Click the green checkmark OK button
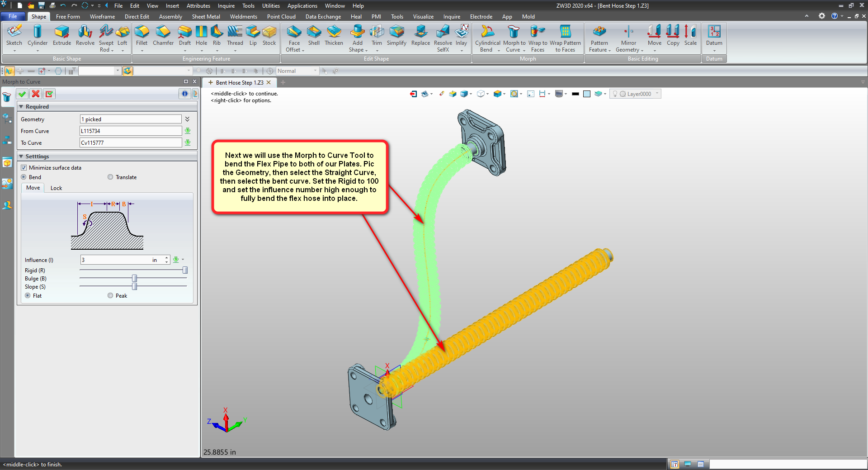Screen dimensions: 868x470 (x=22, y=94)
